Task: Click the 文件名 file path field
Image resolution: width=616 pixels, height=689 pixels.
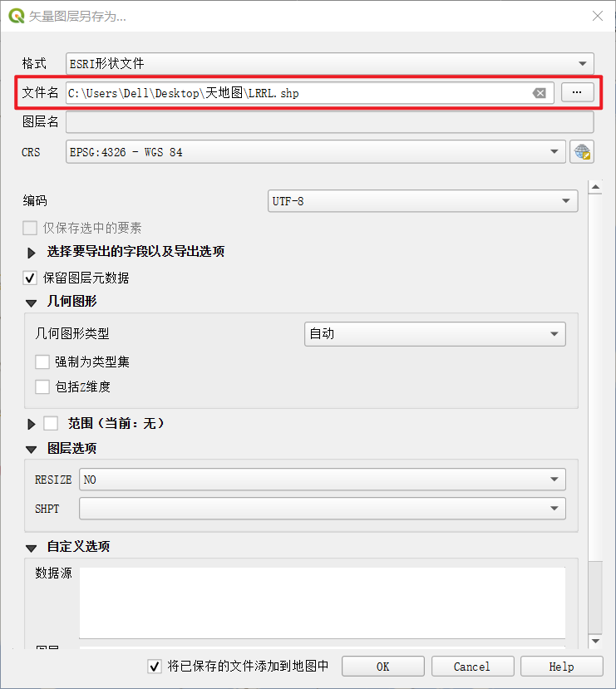Action: (x=310, y=93)
